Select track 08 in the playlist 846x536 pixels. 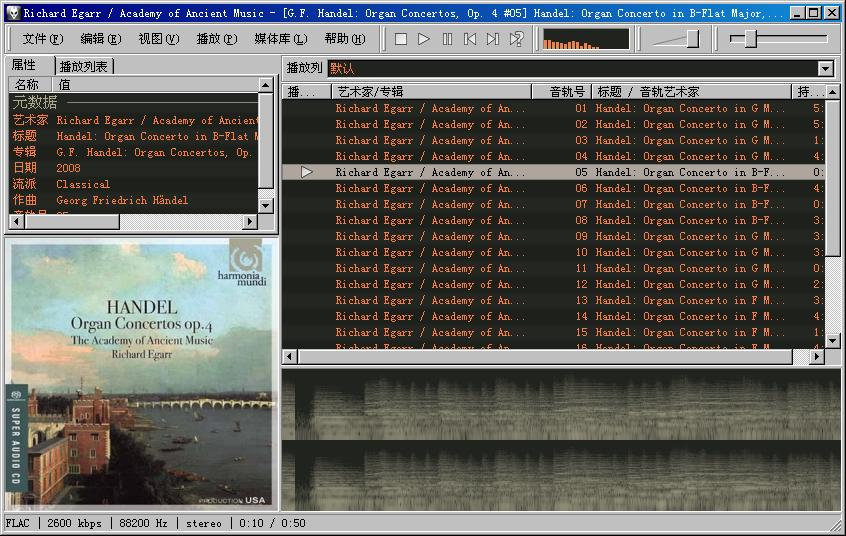point(554,220)
